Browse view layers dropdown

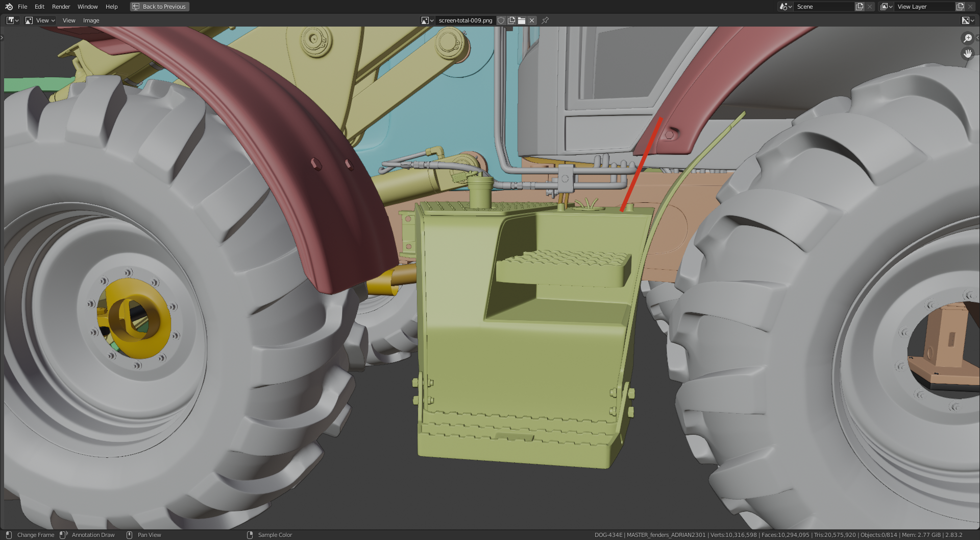click(887, 7)
